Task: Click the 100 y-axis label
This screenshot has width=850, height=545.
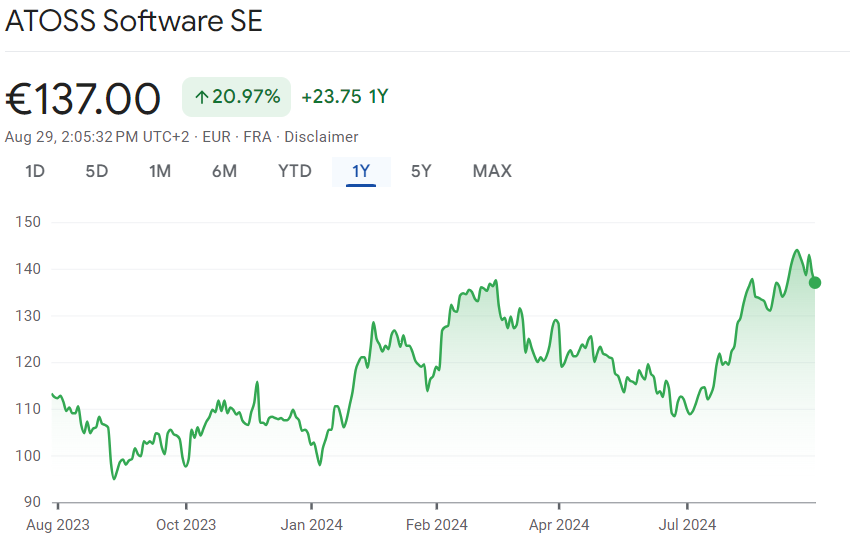Action: point(28,456)
